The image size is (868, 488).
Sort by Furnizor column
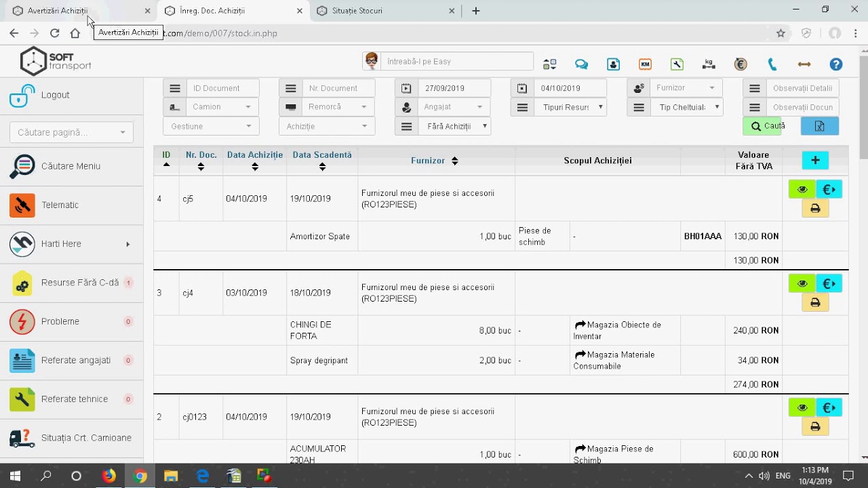(x=454, y=161)
